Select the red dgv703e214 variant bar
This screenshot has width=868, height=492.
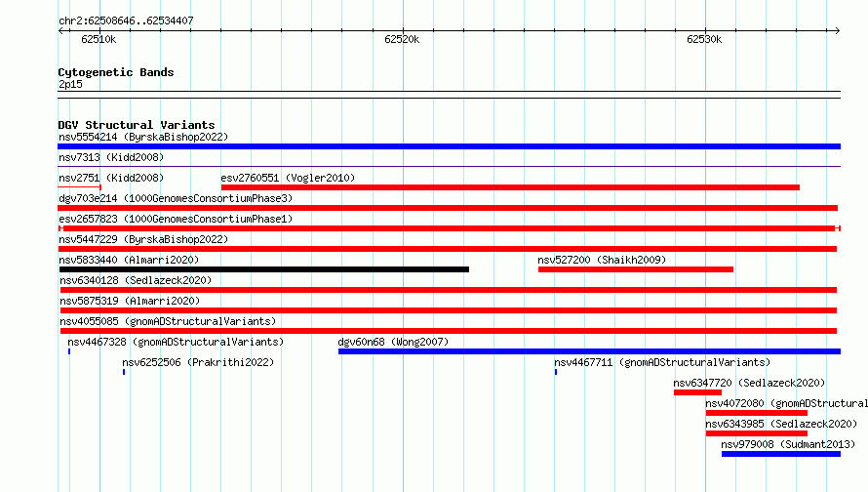click(448, 208)
